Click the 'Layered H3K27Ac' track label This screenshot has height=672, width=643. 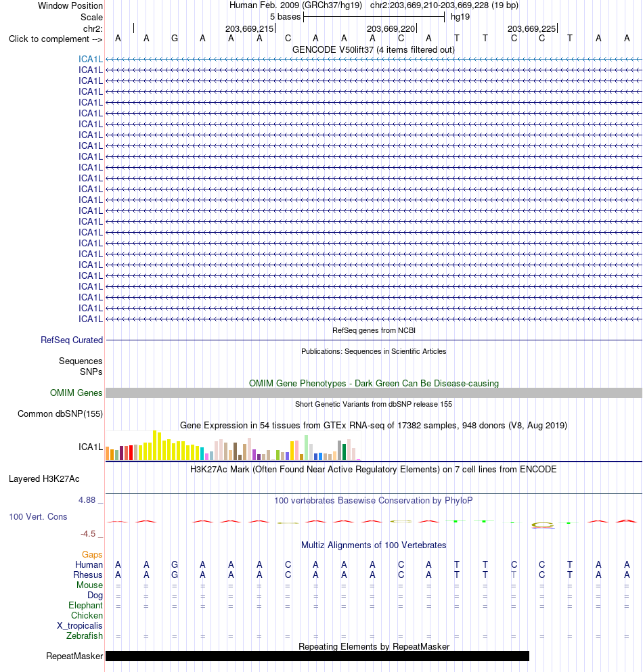(x=44, y=478)
